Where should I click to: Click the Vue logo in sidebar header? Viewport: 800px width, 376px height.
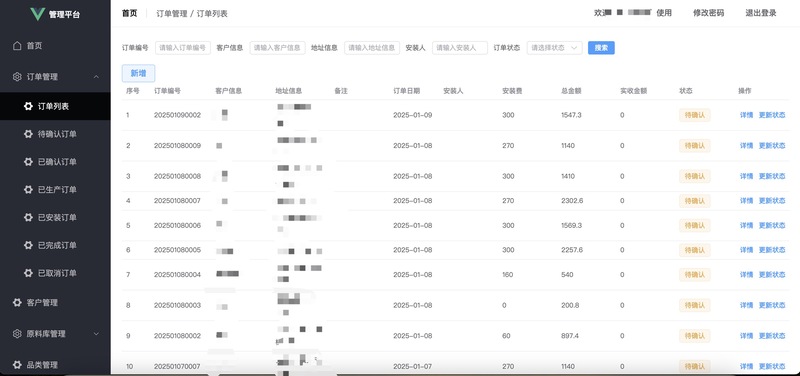(x=38, y=14)
